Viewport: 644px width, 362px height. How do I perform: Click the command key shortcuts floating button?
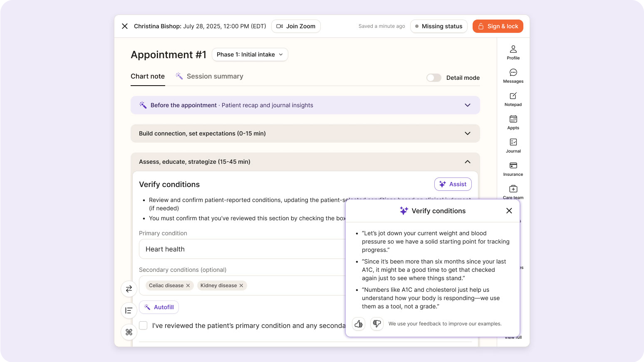pos(129,332)
